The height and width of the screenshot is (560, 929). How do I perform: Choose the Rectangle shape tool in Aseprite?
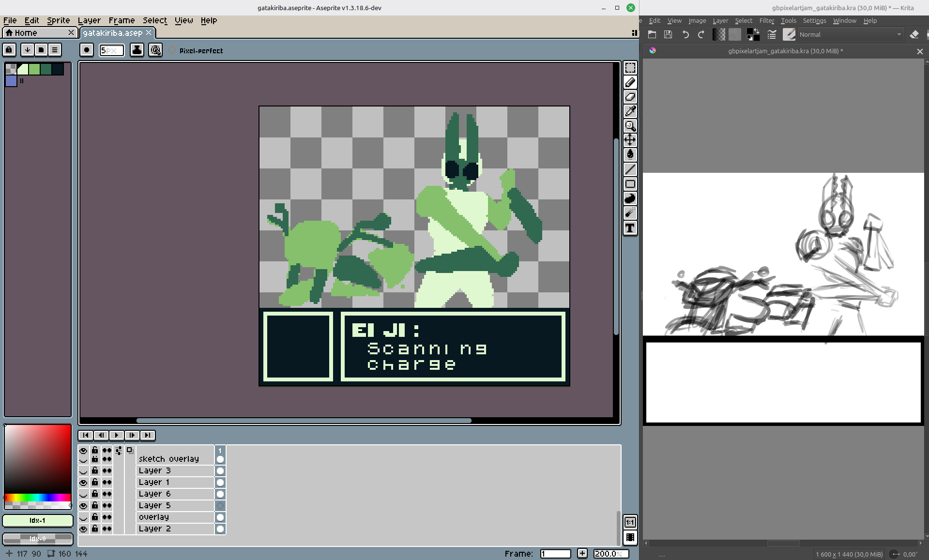pos(630,184)
